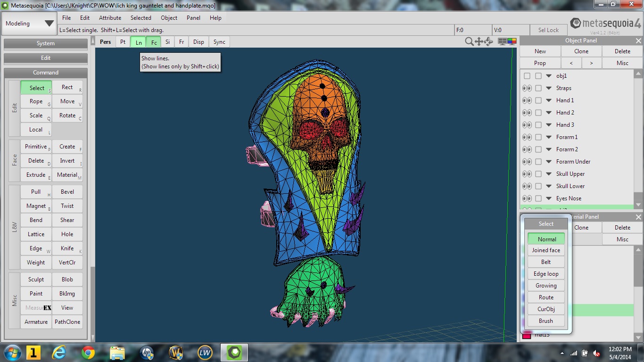
Task: Open the Panel menu
Action: click(193, 18)
